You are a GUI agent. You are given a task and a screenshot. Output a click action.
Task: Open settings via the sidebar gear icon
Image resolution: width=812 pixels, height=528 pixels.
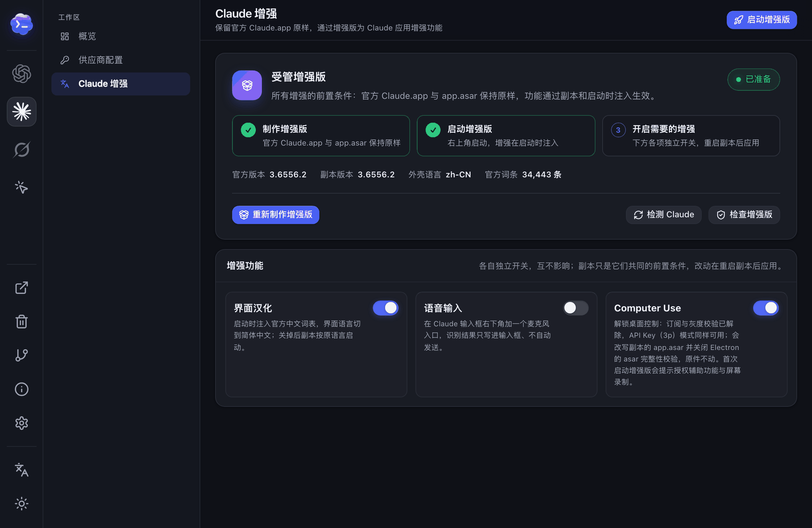point(21,423)
